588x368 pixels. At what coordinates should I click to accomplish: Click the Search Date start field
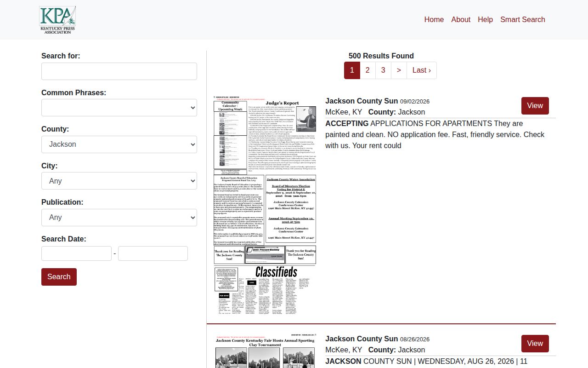pyautogui.click(x=76, y=253)
